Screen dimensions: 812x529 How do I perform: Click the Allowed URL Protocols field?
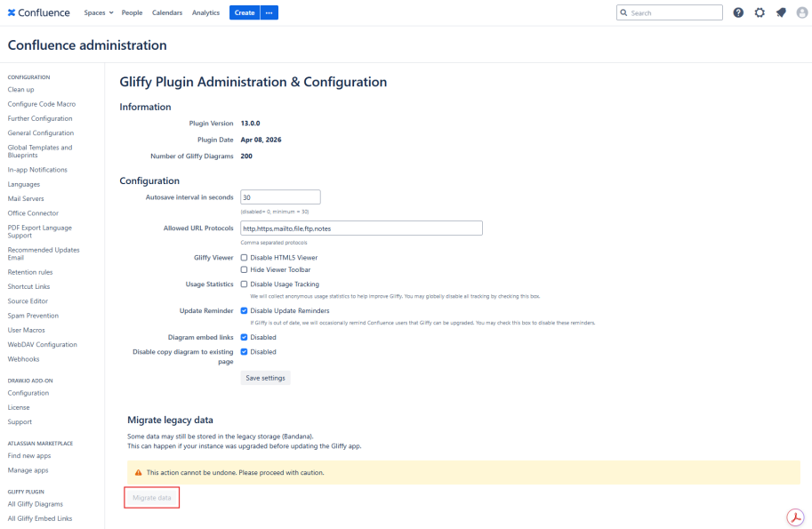(x=361, y=228)
